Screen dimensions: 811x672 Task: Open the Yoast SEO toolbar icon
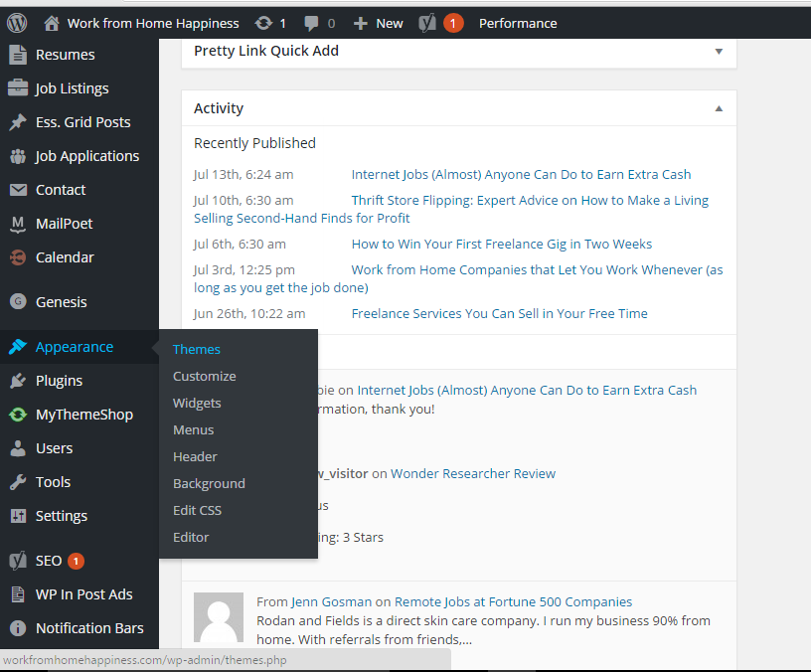427,23
